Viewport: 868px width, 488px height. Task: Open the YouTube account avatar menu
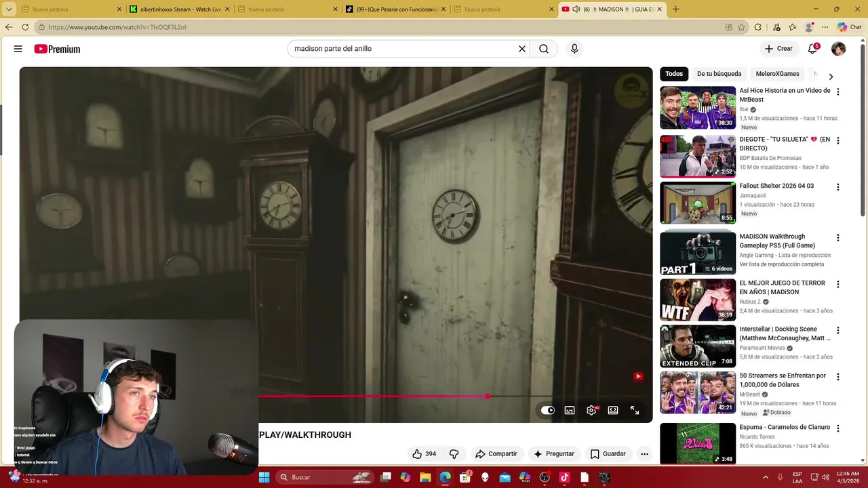(x=839, y=49)
